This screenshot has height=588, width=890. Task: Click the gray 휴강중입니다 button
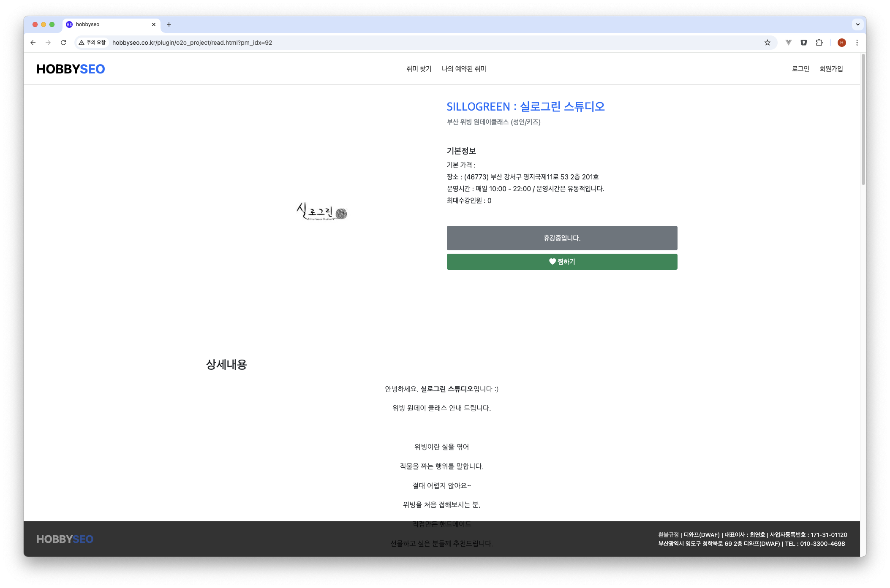point(562,238)
